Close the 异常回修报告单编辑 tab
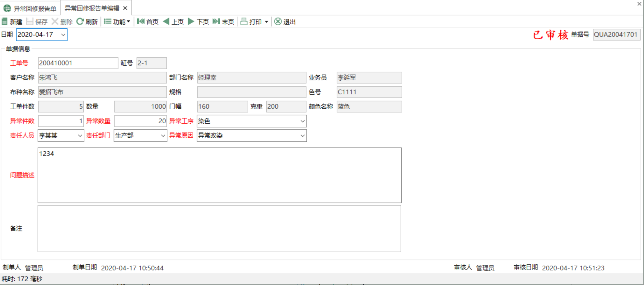Image resolution: width=644 pixels, height=285 pixels. [x=125, y=8]
